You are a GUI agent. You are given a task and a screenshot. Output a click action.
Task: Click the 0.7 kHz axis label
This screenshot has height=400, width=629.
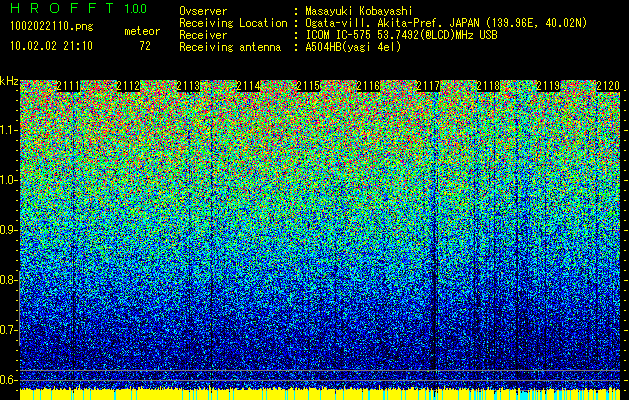(9, 330)
